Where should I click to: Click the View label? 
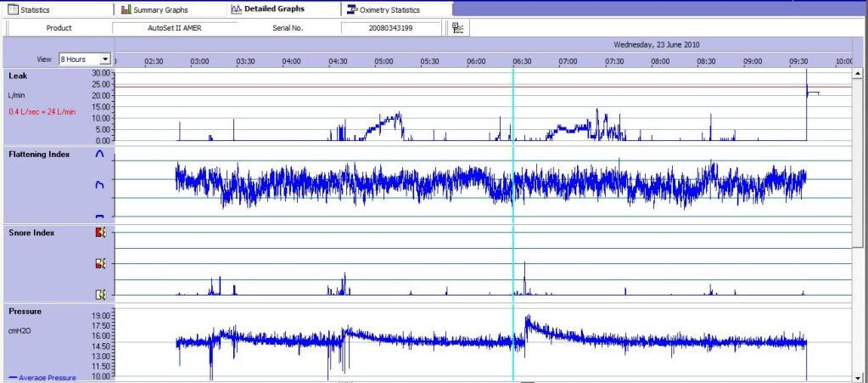[x=44, y=59]
